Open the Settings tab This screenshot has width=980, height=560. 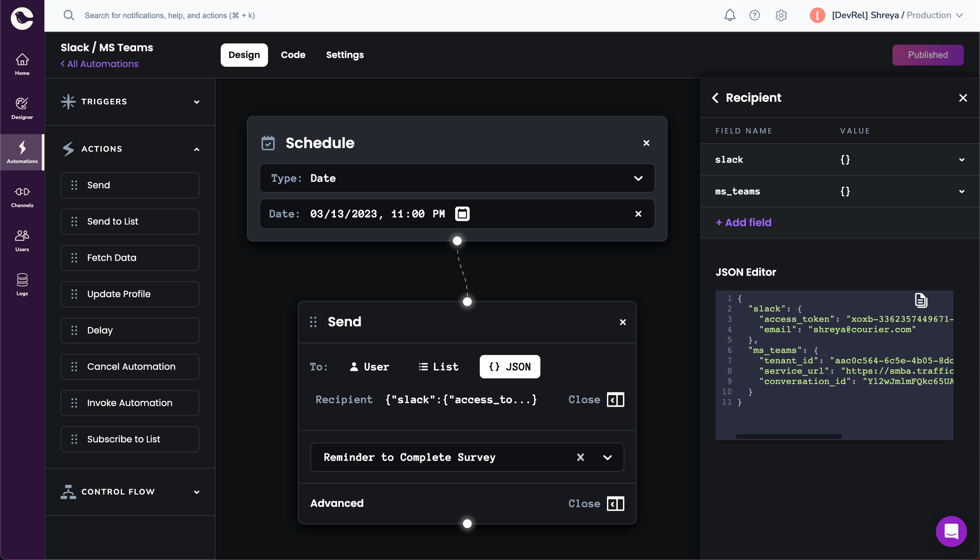pos(344,55)
